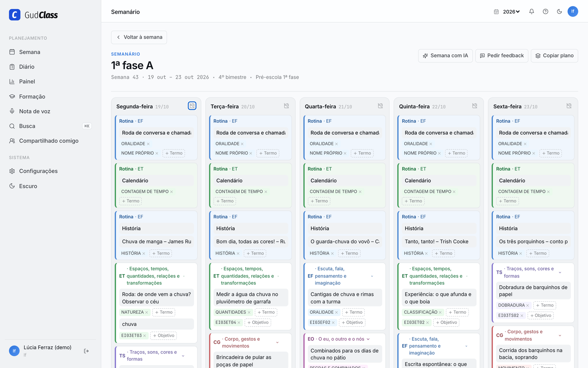The image size is (588, 368).
Task: Remove the EI03ET04 objective tag
Action: (239, 323)
